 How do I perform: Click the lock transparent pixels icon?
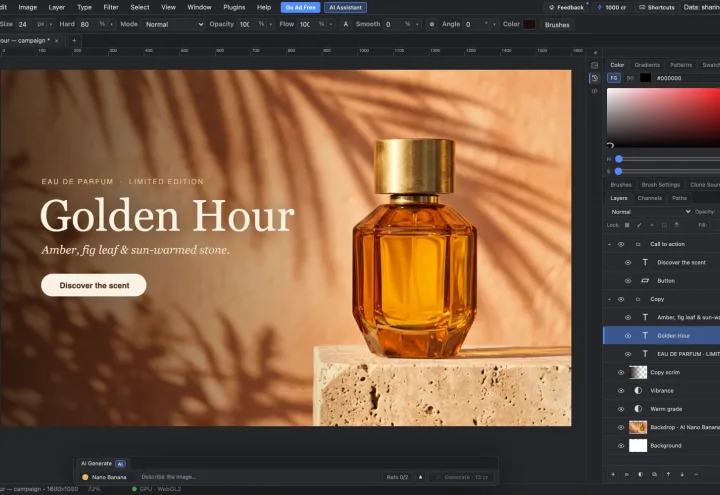627,225
